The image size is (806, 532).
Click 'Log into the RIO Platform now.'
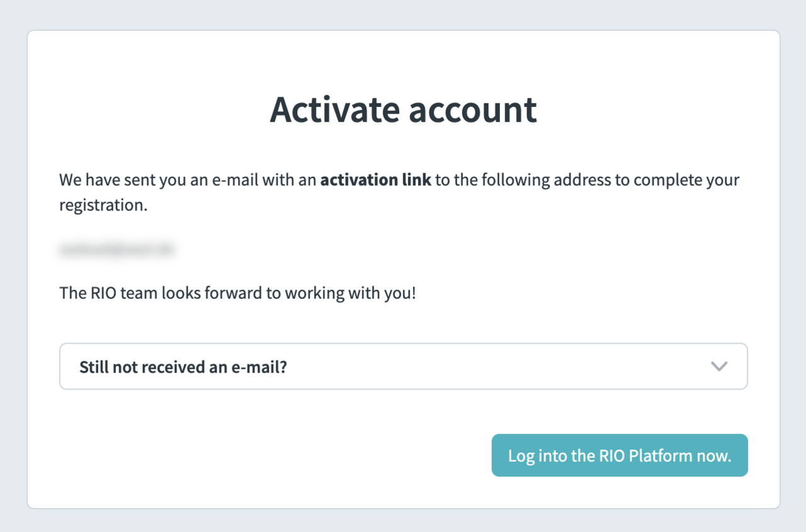[620, 455]
